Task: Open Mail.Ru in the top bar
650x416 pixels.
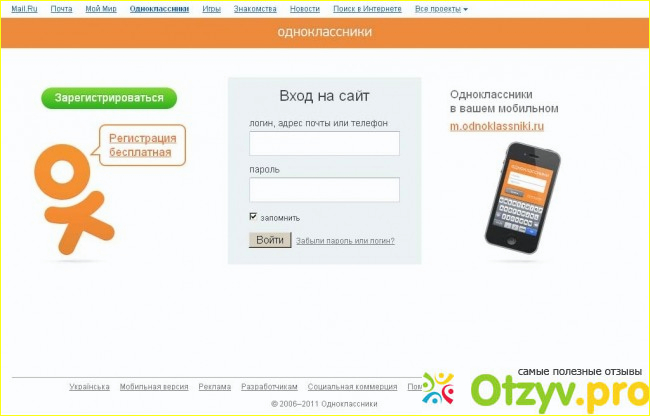Action: coord(24,8)
